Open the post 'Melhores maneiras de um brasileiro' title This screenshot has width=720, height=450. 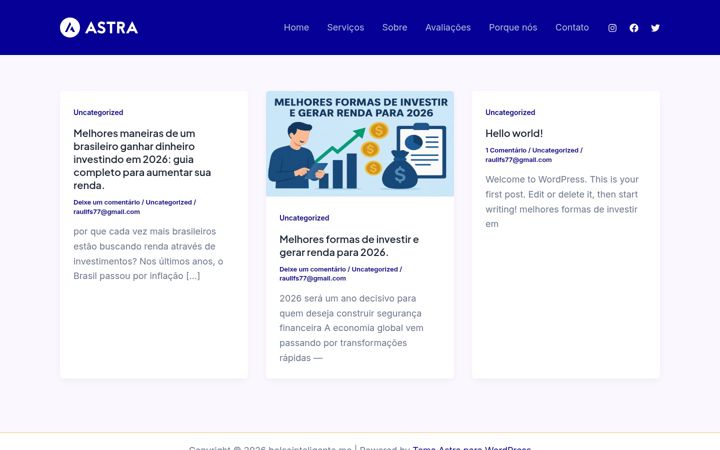tap(142, 159)
